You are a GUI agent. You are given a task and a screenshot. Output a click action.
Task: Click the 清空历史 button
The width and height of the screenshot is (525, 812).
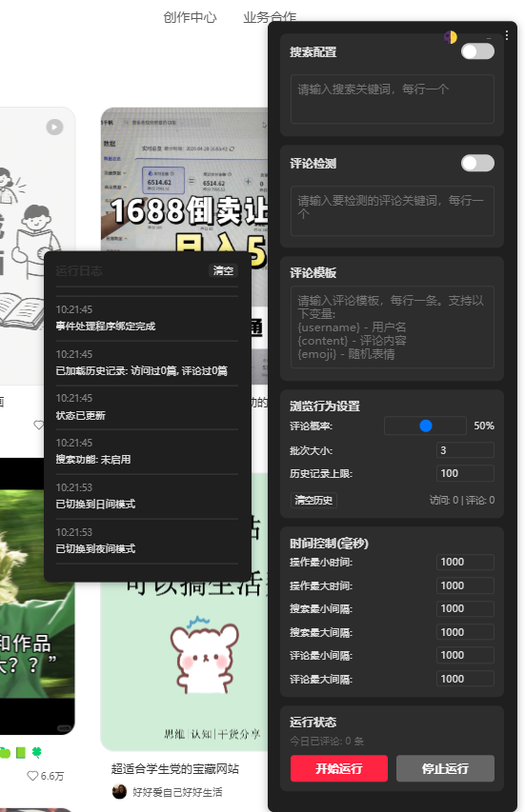313,501
